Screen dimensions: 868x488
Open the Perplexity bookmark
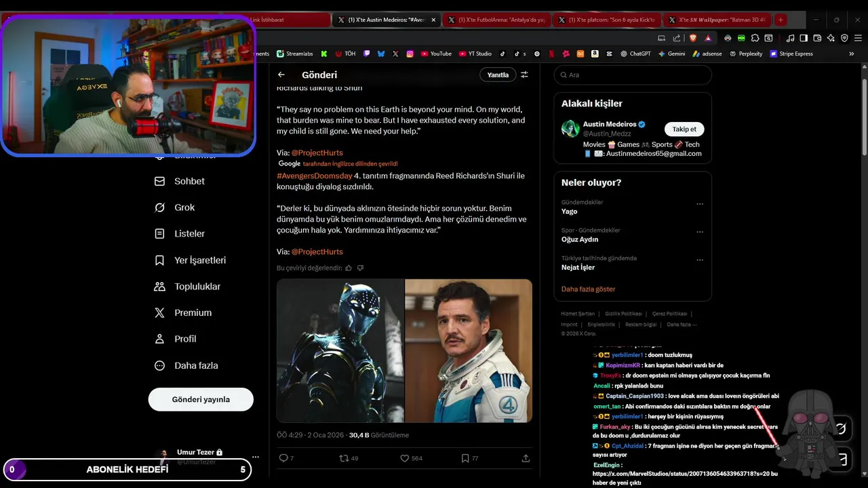point(746,54)
